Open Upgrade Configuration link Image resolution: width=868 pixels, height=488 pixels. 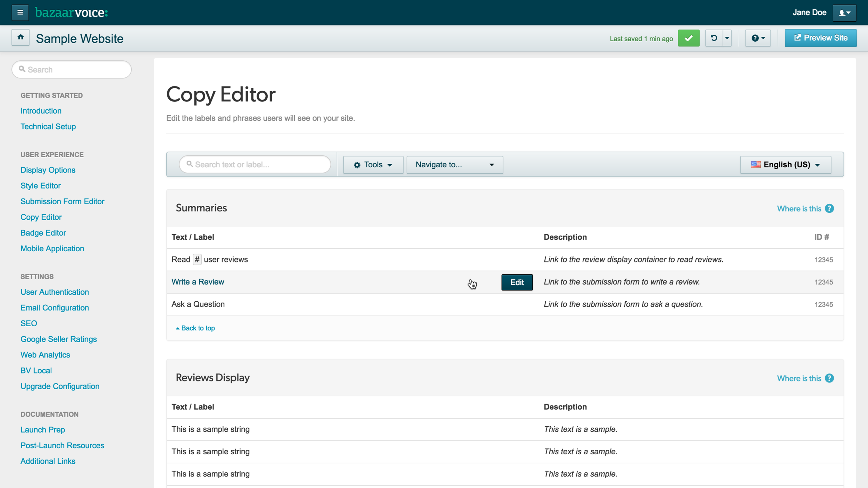(x=60, y=386)
